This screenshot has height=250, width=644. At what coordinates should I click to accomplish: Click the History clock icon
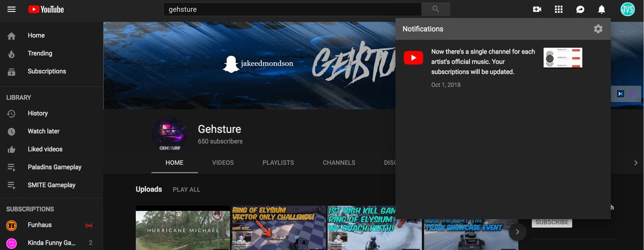click(x=11, y=114)
